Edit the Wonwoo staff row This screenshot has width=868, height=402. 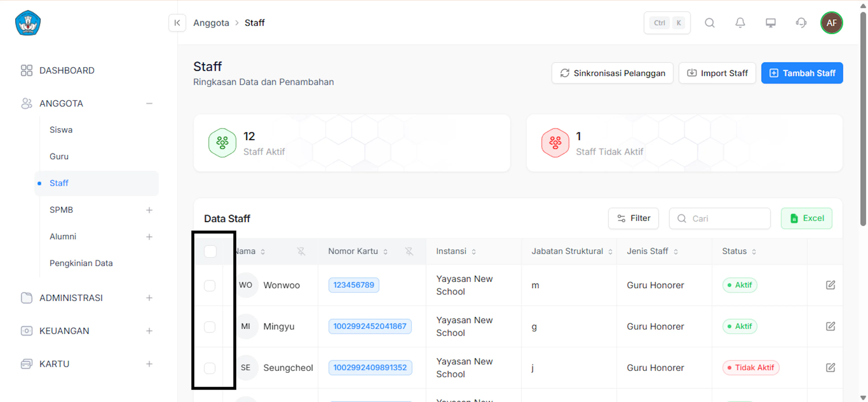[831, 285]
